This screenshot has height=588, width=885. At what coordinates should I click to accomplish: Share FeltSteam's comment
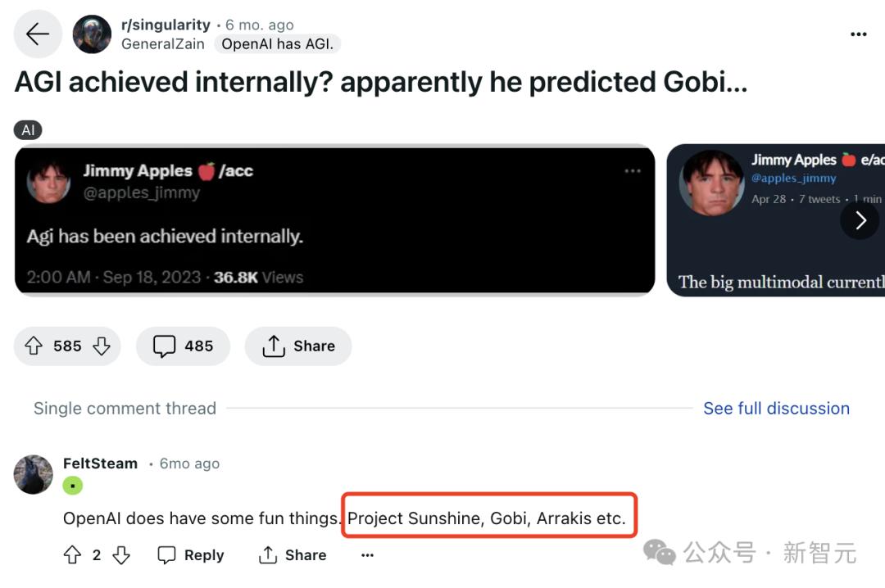tap(293, 554)
